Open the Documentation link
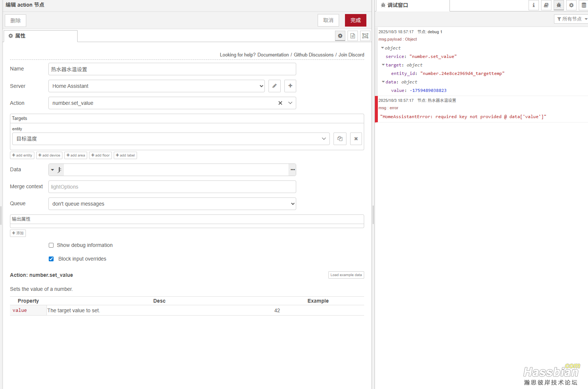This screenshot has height=389, width=588. point(273,55)
